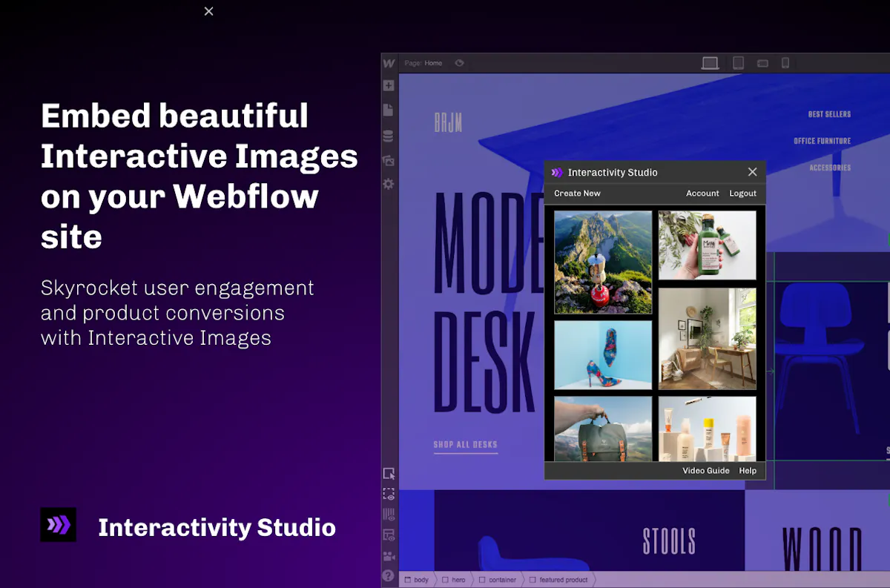Image resolution: width=890 pixels, height=588 pixels.
Task: Click Logout in Interactivity Studio
Action: click(x=742, y=194)
